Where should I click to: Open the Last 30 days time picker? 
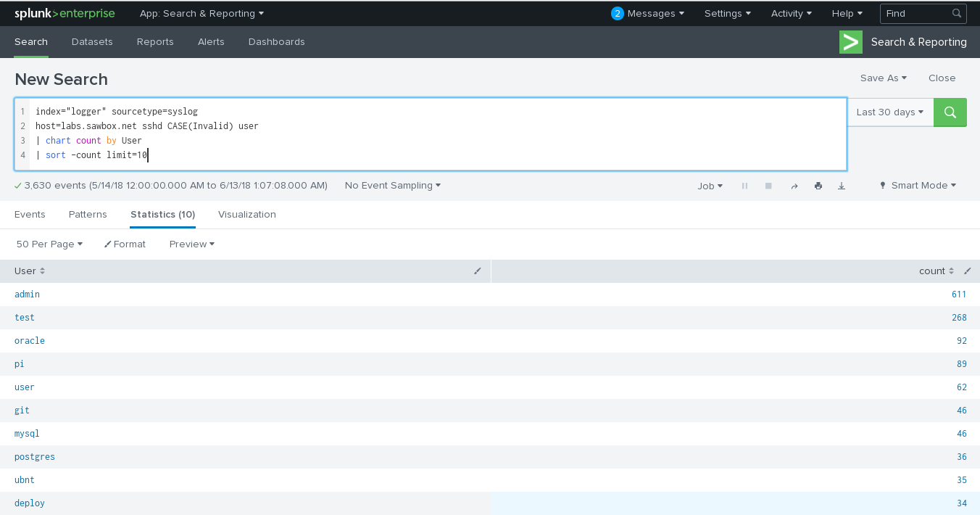pos(889,112)
